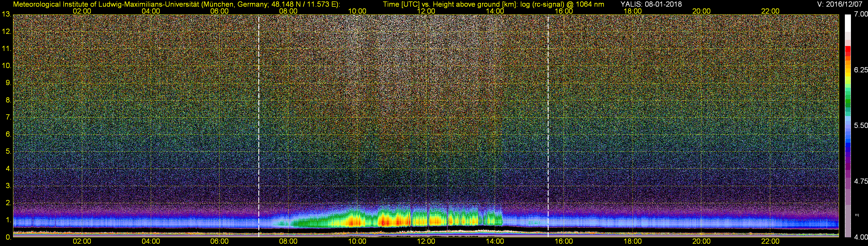
Task: Click the 18:00 label on the top time axis
Action: pyautogui.click(x=632, y=11)
